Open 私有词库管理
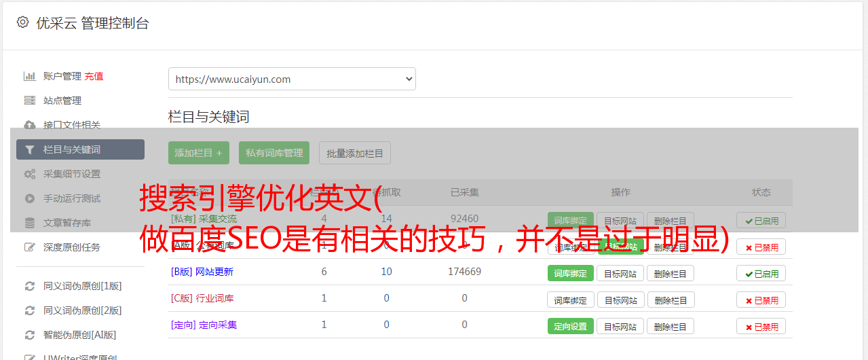This screenshot has width=868, height=360. pyautogui.click(x=274, y=153)
